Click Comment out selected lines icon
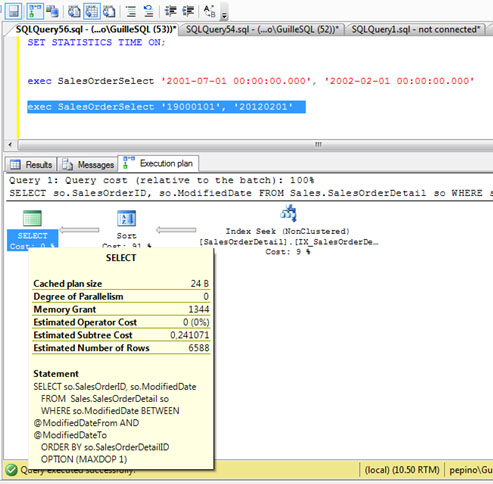This screenshot has height=484, width=493. click(x=131, y=12)
